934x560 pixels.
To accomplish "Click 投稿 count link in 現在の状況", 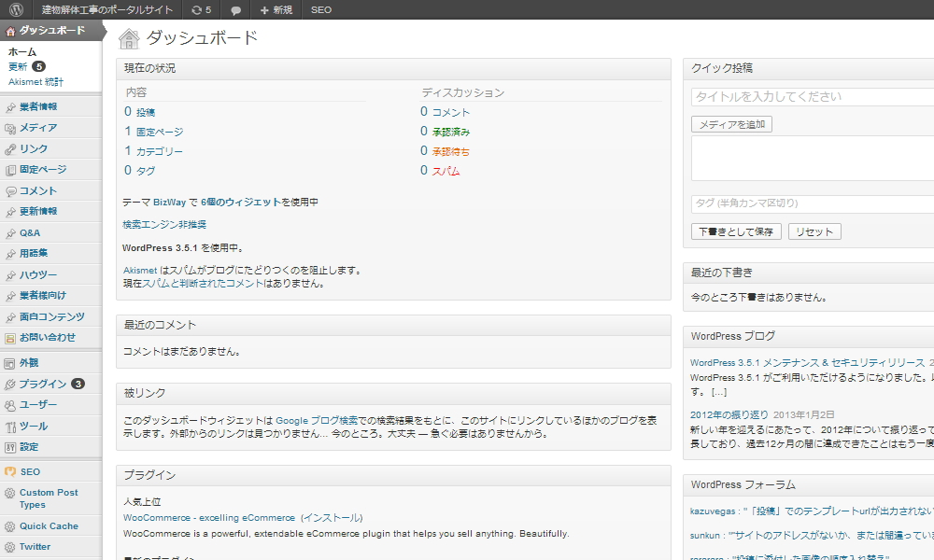I will 146,112.
